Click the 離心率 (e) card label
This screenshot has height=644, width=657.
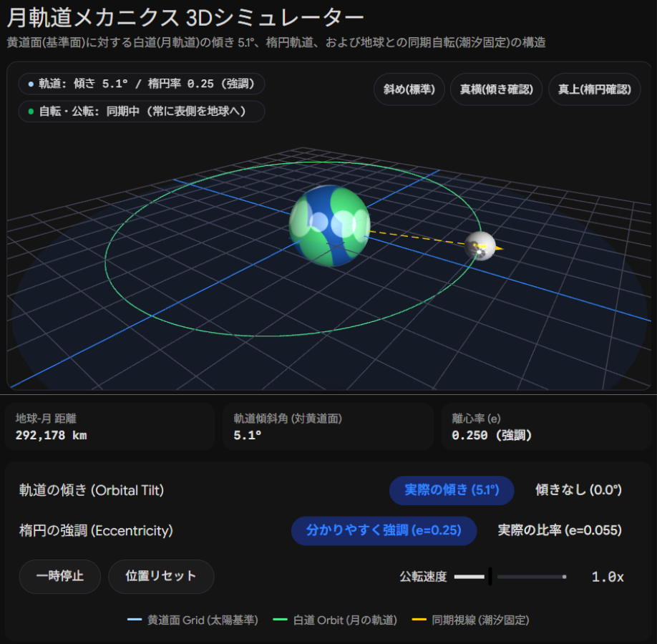(476, 418)
